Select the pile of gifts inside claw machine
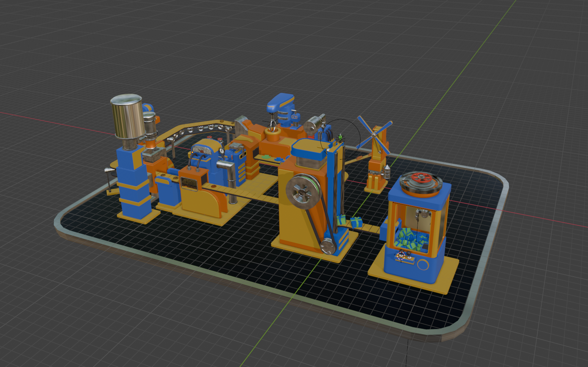This screenshot has width=588, height=367. (410, 239)
